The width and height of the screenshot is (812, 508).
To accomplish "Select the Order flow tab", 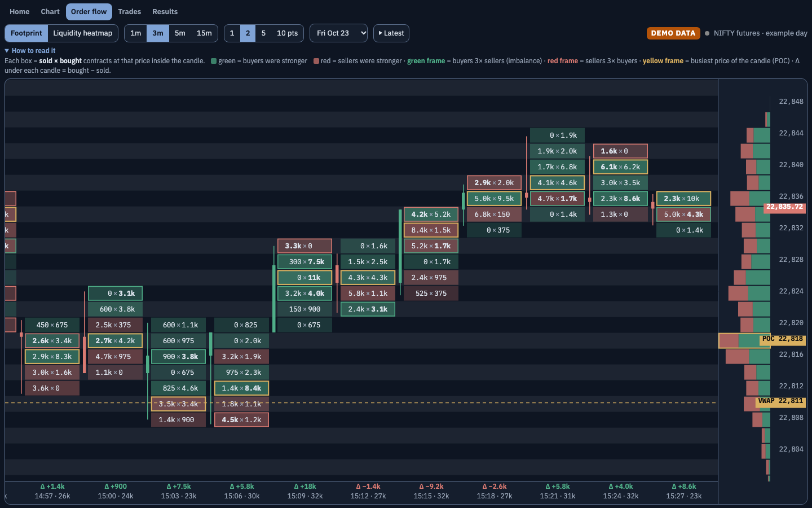I will tap(89, 12).
